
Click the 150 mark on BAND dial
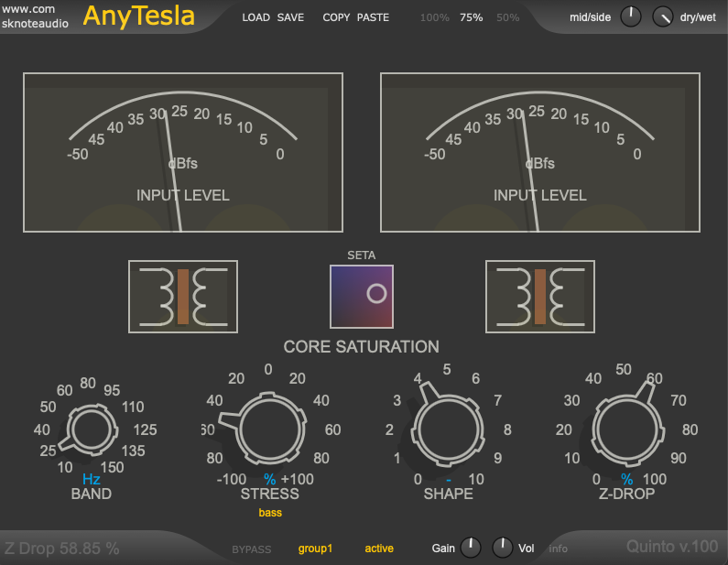pos(113,467)
